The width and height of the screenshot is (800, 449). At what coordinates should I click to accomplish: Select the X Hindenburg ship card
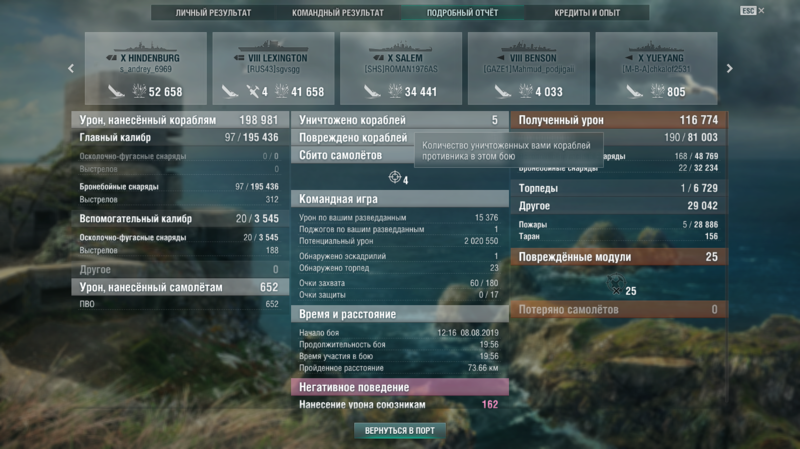(146, 68)
